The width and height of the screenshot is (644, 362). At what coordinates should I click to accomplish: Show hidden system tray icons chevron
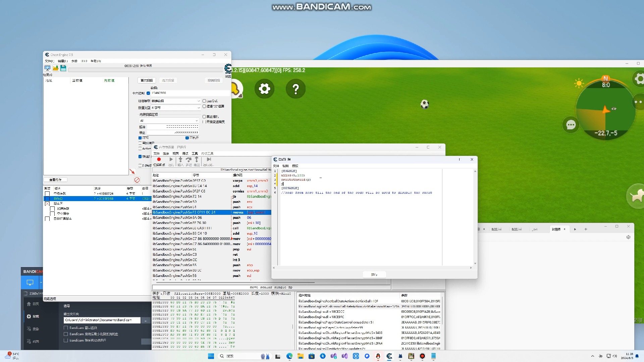point(592,356)
